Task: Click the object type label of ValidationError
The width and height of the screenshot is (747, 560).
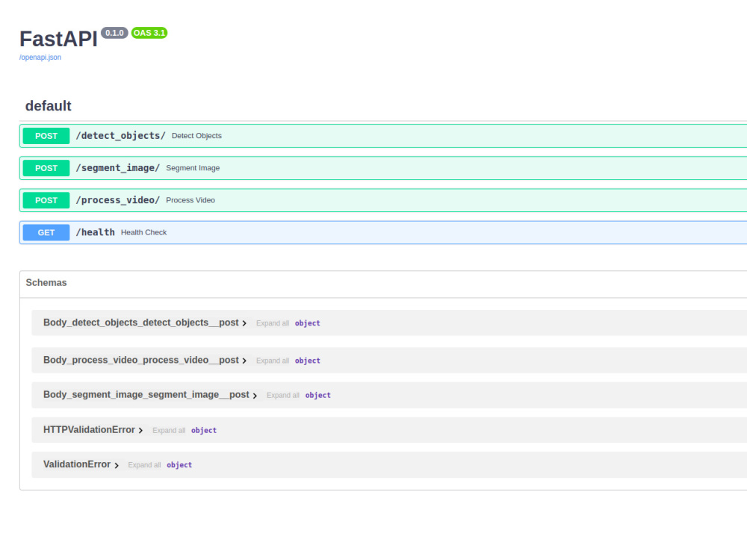Action: [x=179, y=465]
